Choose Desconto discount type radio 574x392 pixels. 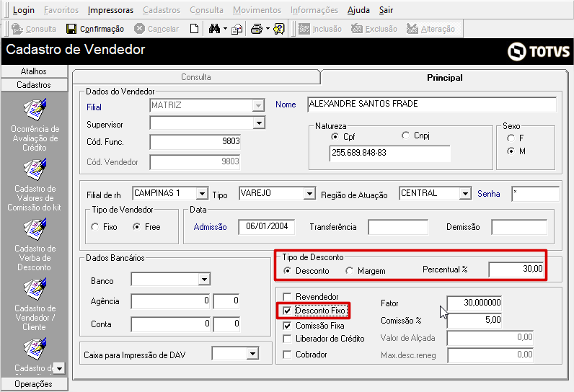tap(288, 271)
